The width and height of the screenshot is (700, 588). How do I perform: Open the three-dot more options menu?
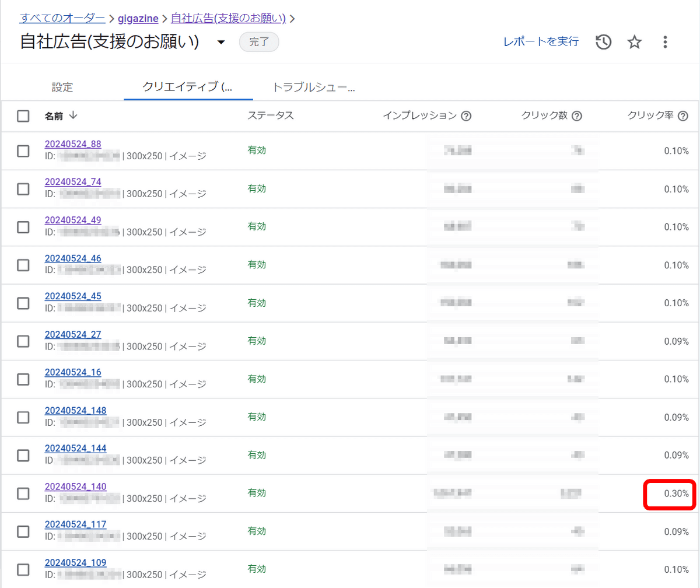[665, 42]
